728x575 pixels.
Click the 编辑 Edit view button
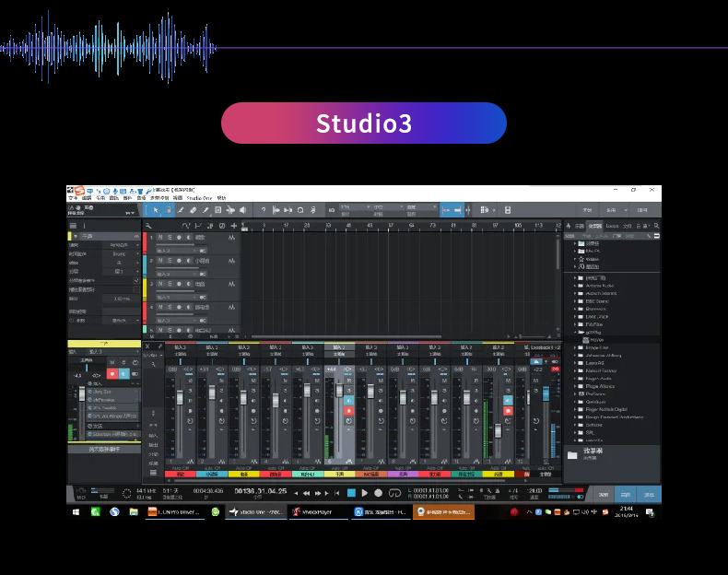(603, 495)
